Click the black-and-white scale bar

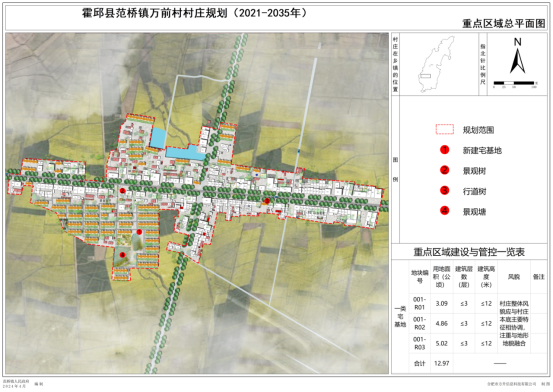tap(515, 83)
